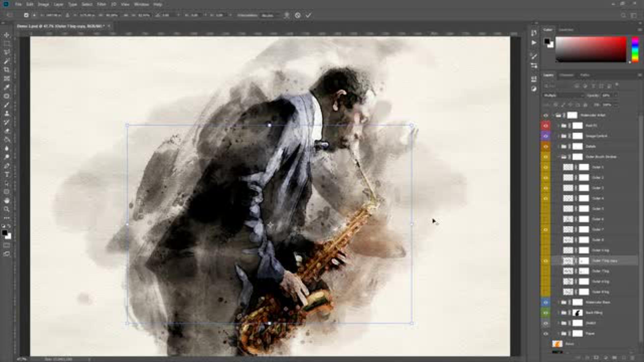The height and width of the screenshot is (362, 644).
Task: Commit transform with the checkmark icon
Action: [x=308, y=15]
